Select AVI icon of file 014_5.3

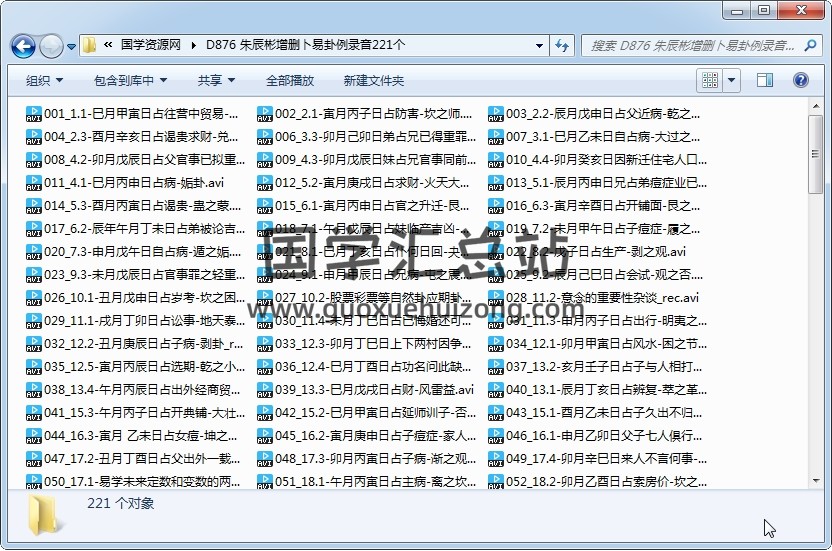[33, 206]
